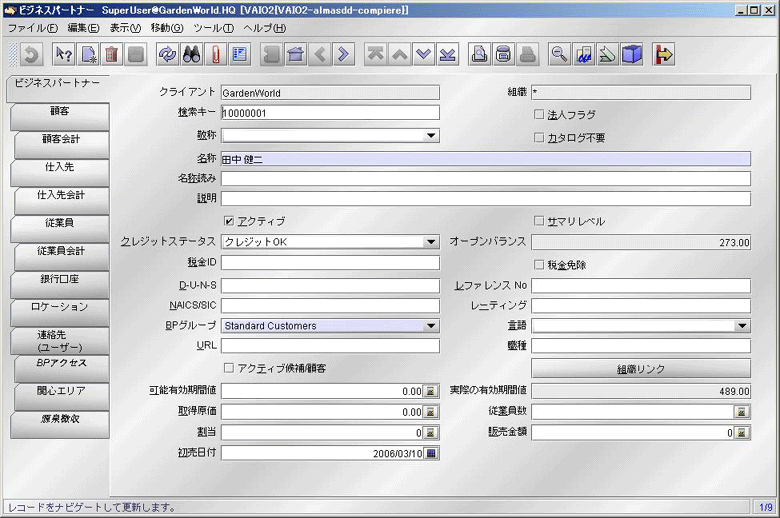780x518 pixels.
Task: Open the ヘルプ menu
Action: tap(265, 28)
